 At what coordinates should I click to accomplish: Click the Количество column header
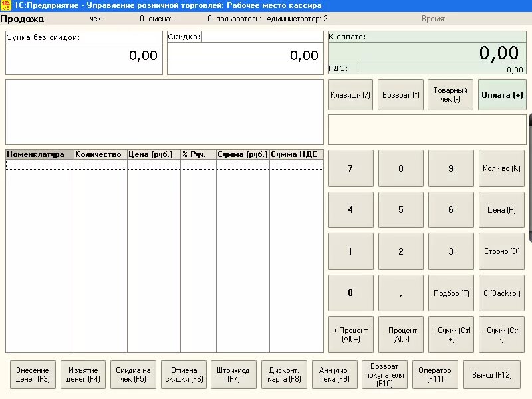pos(100,154)
